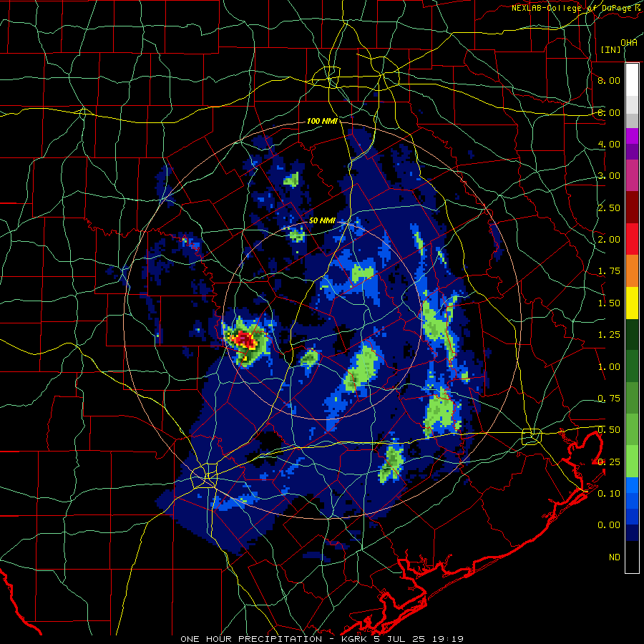
Task: Click the 1.25 scale value
Action: point(609,335)
